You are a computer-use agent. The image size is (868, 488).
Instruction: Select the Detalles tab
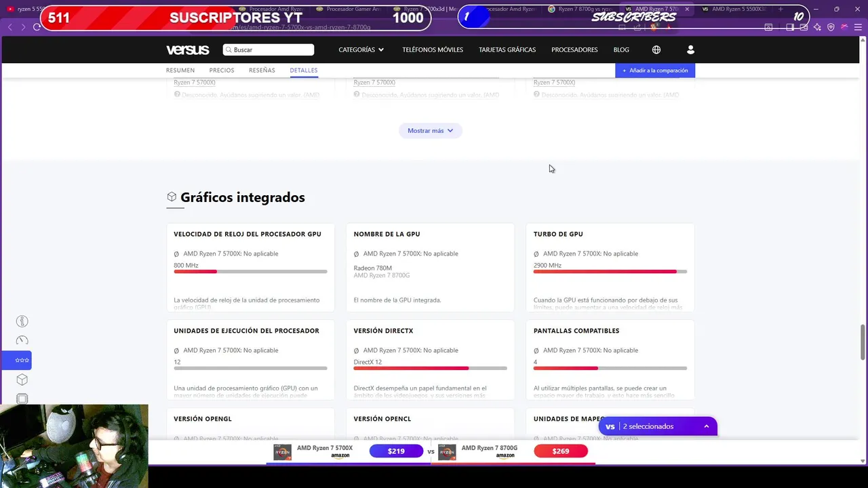coord(304,70)
